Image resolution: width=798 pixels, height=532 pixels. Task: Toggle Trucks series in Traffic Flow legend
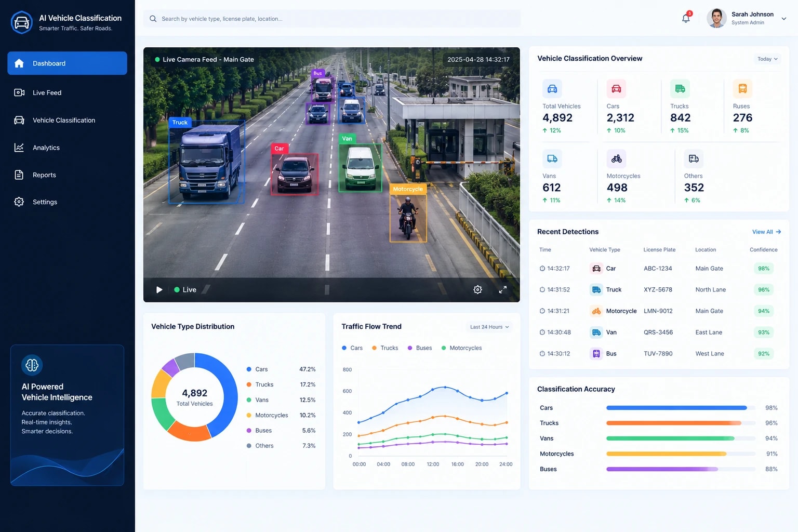385,348
